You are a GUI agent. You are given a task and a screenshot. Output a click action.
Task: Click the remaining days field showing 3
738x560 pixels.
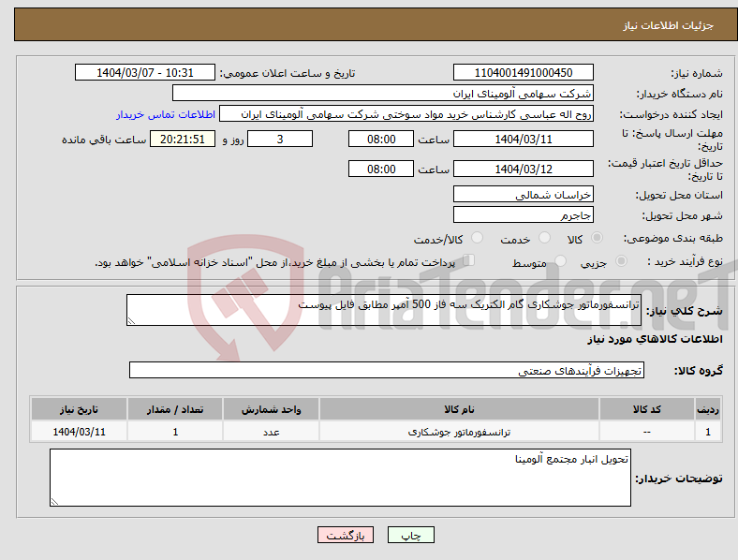[280, 139]
